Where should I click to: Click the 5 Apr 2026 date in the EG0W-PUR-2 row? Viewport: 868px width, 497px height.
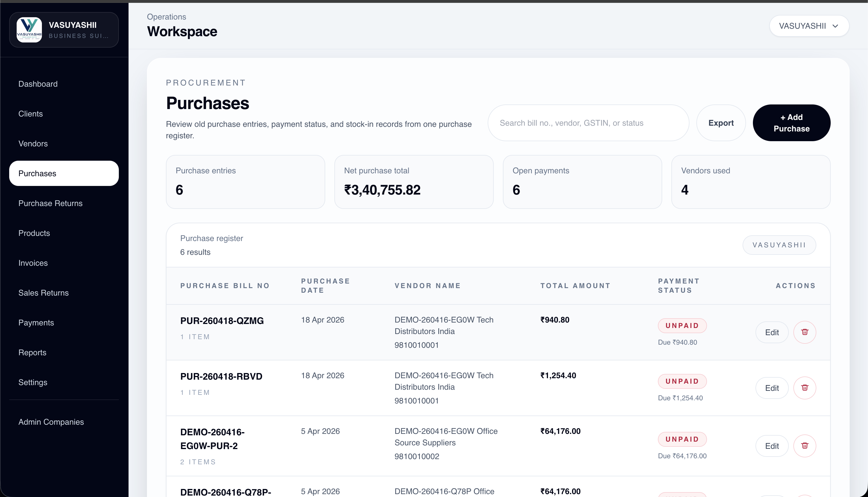click(320, 431)
